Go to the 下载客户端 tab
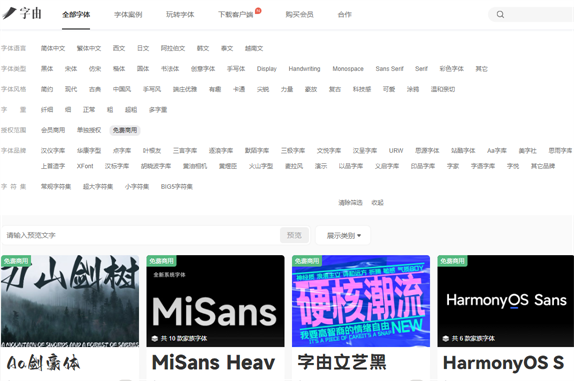Image resolution: width=574 pixels, height=381 pixels. (236, 15)
